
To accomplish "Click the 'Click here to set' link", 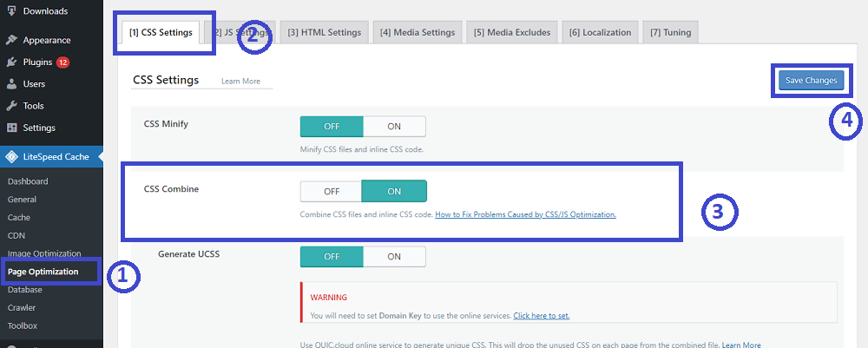I will [x=541, y=315].
